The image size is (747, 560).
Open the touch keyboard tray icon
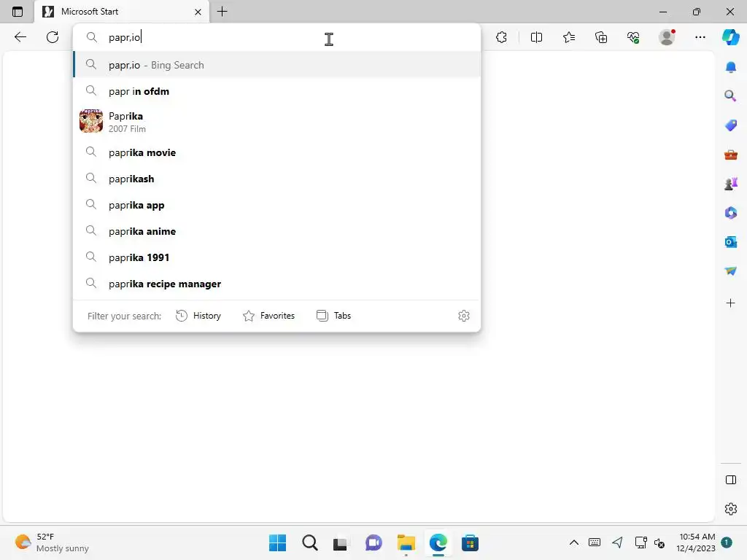pos(594,542)
